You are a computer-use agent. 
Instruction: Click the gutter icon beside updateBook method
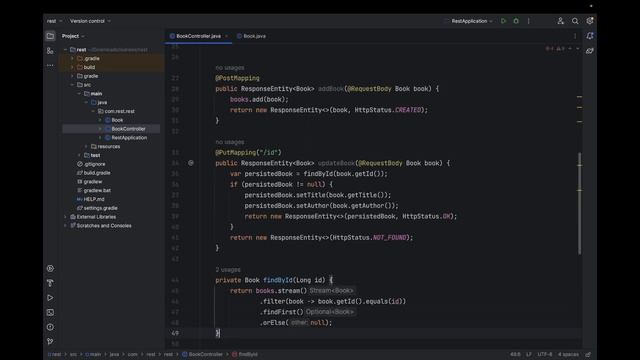click(191, 163)
